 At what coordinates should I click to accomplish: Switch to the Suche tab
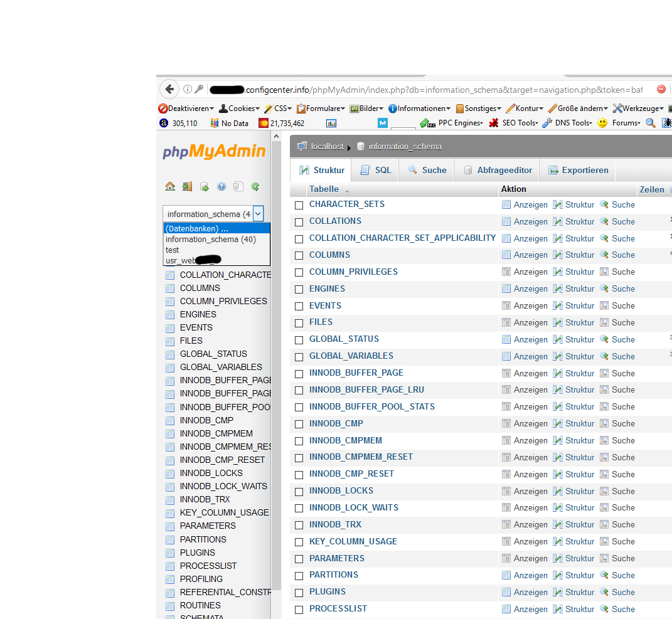(x=427, y=170)
